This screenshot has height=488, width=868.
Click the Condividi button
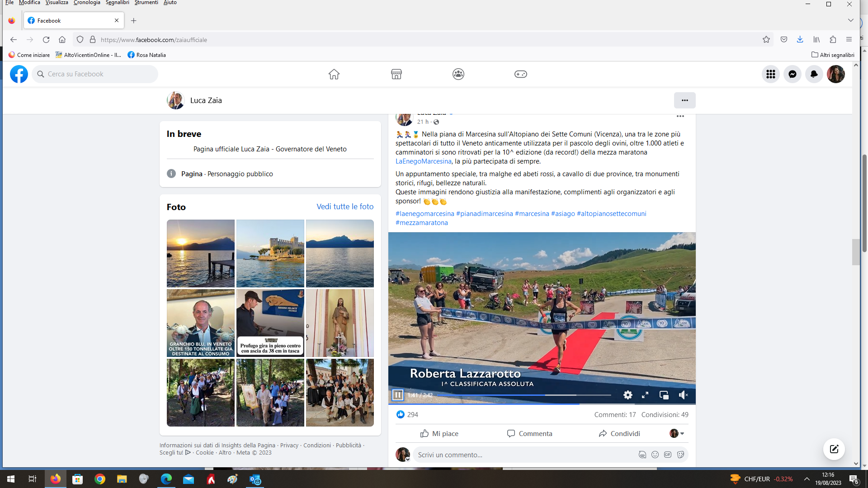pyautogui.click(x=619, y=434)
